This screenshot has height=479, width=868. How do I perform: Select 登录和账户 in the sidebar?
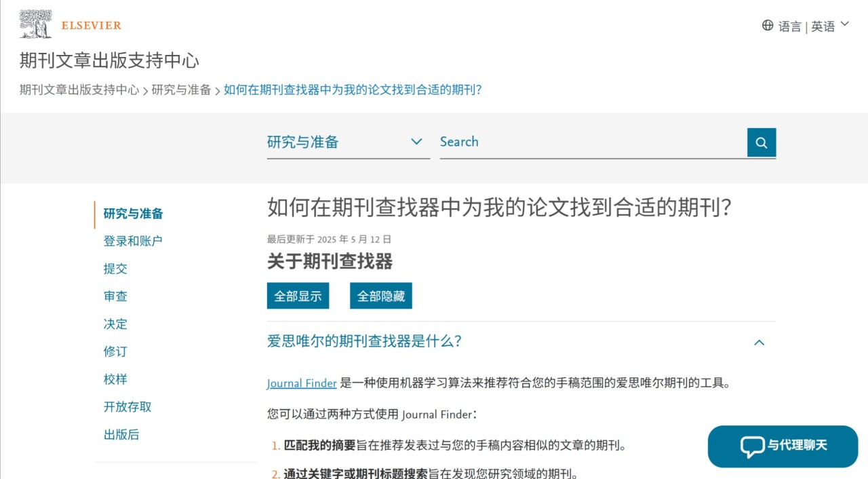(133, 241)
